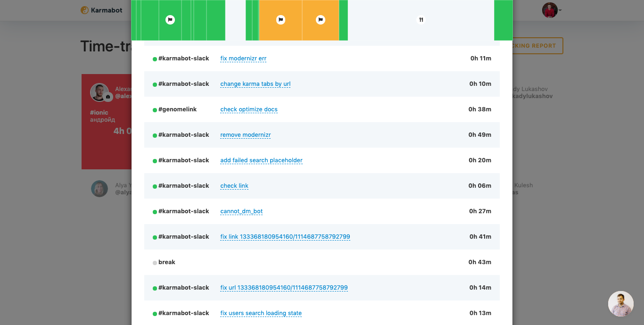Viewport: 644px width, 325px height.
Task: Click the 0h 43m break duration
Action: pyautogui.click(x=480, y=262)
